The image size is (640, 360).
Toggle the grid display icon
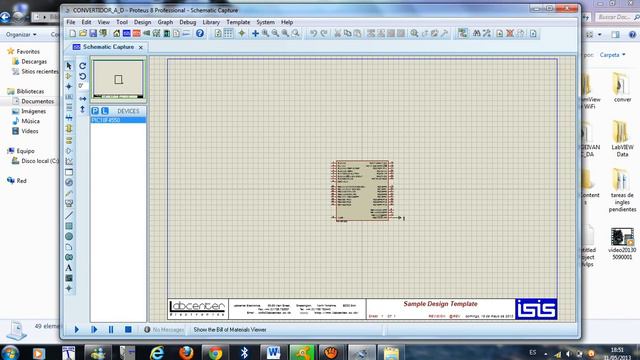tap(228, 33)
